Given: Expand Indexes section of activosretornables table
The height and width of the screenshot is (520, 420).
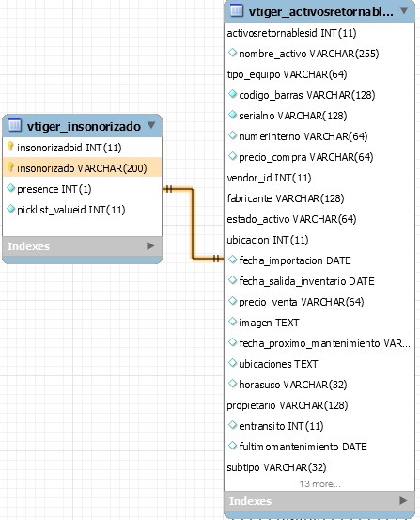Looking at the screenshot, I should click(403, 500).
